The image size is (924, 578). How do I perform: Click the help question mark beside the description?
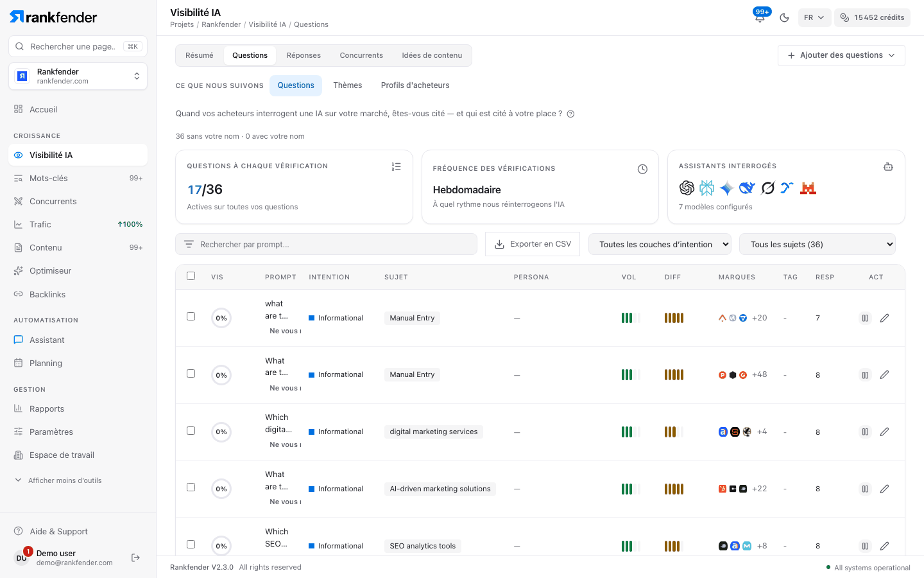(x=570, y=114)
